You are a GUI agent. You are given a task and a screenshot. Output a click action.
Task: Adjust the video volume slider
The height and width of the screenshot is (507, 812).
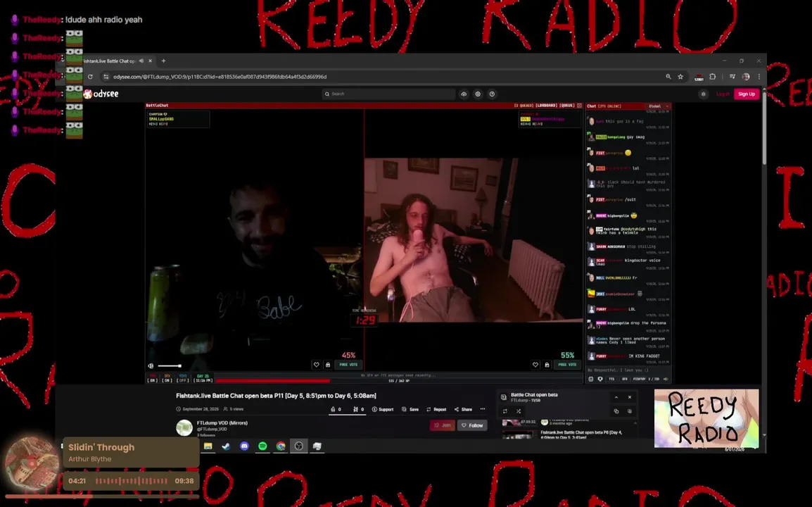click(x=170, y=365)
